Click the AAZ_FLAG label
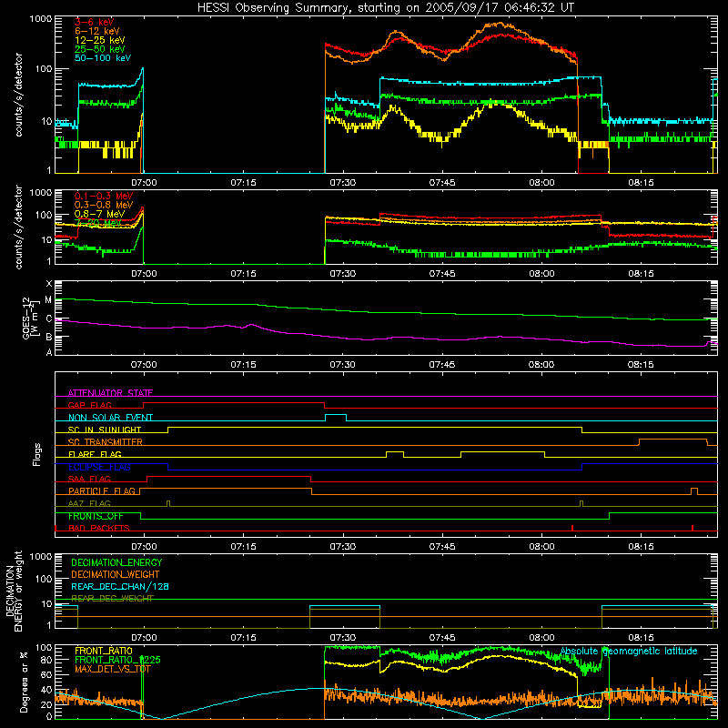Image resolution: width=728 pixels, height=728 pixels. click(x=89, y=503)
